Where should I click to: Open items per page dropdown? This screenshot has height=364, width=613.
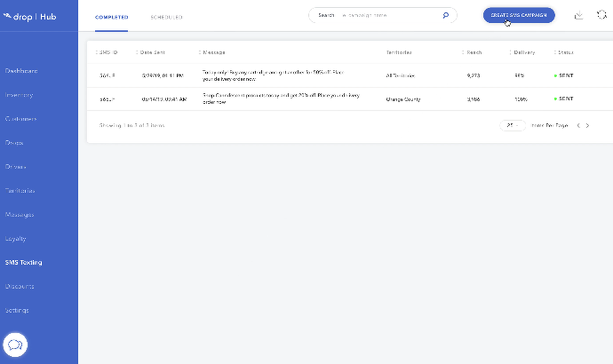pyautogui.click(x=512, y=126)
